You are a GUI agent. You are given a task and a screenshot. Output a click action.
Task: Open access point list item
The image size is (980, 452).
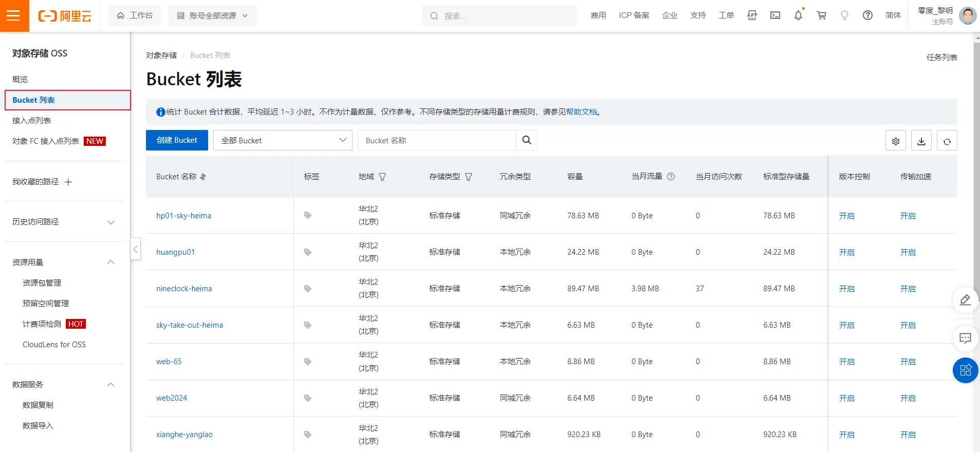click(31, 120)
